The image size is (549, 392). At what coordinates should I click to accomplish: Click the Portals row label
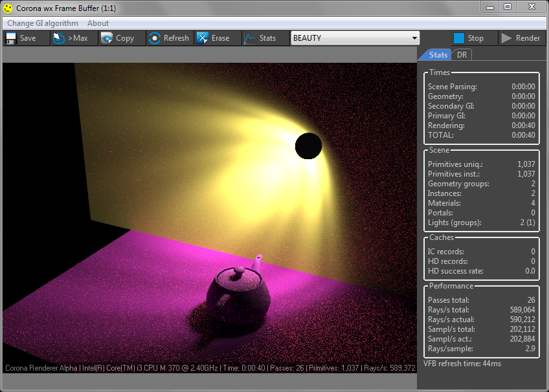(440, 213)
